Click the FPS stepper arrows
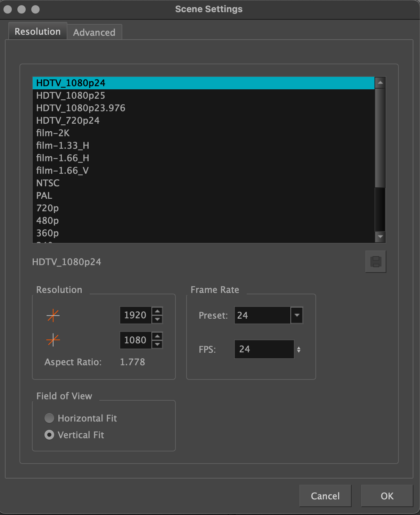 [x=299, y=350]
